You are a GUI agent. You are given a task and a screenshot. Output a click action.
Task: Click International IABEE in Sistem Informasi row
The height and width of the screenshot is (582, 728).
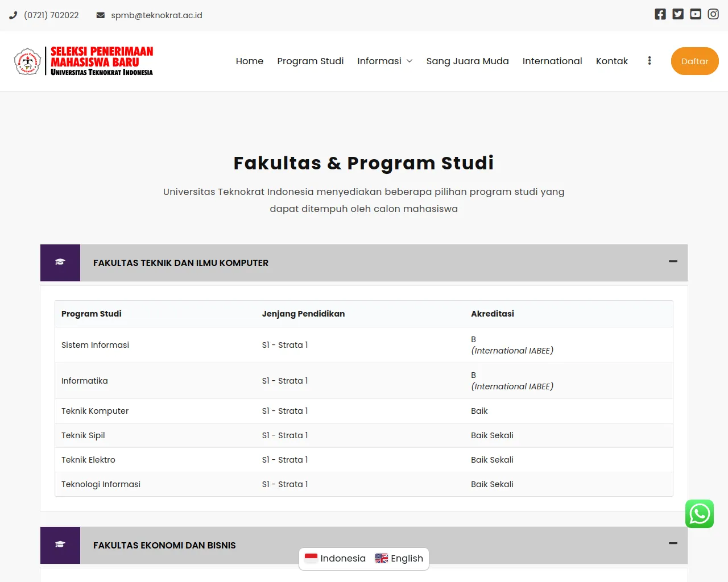512,351
